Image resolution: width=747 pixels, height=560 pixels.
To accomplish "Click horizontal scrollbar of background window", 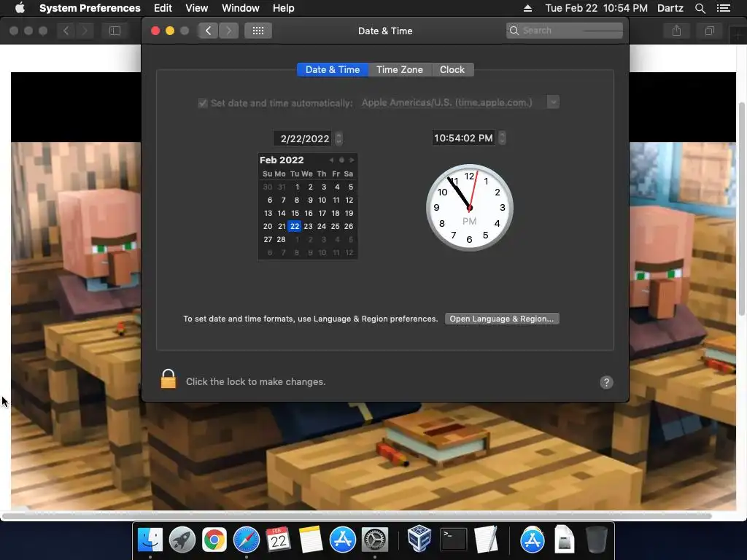I will pos(356,516).
